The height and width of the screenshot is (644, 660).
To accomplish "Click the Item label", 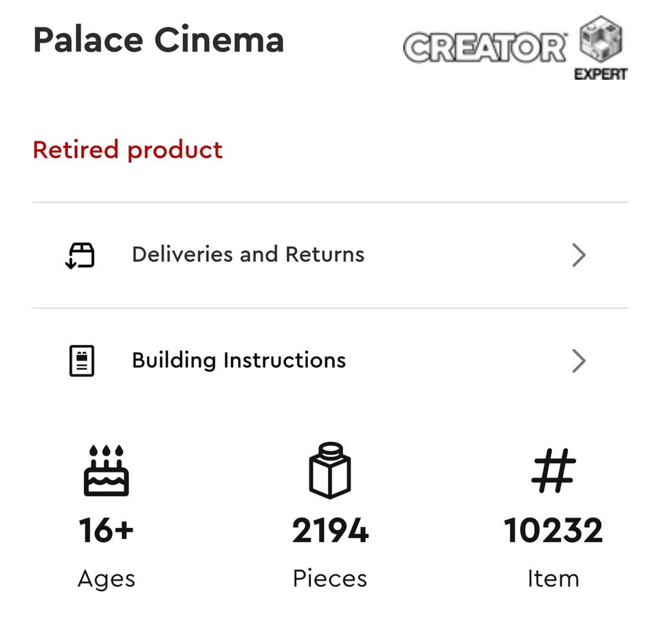I will [553, 579].
